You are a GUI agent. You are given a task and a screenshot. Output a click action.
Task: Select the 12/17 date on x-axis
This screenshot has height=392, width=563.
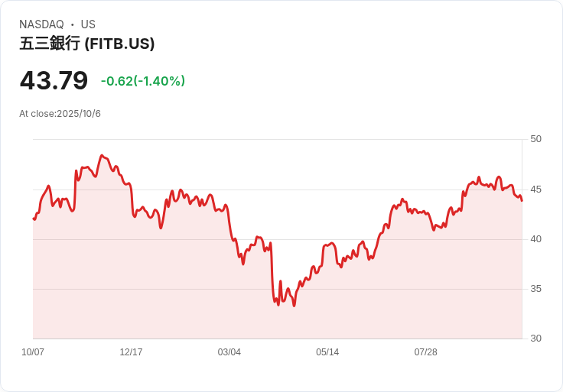(x=131, y=352)
